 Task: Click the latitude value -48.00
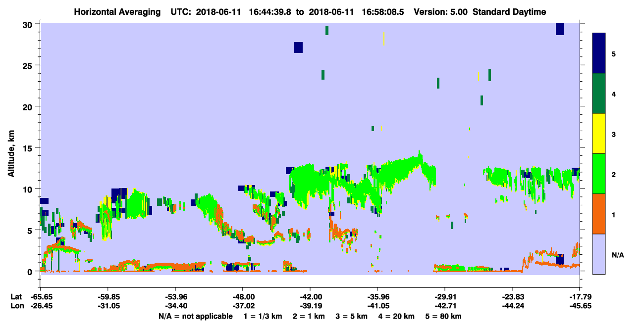[242, 297]
